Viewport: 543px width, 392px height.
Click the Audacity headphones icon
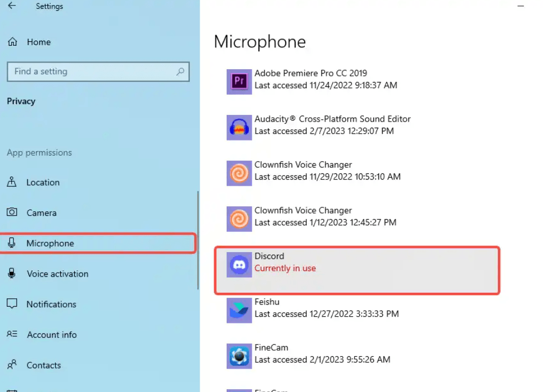pyautogui.click(x=239, y=127)
